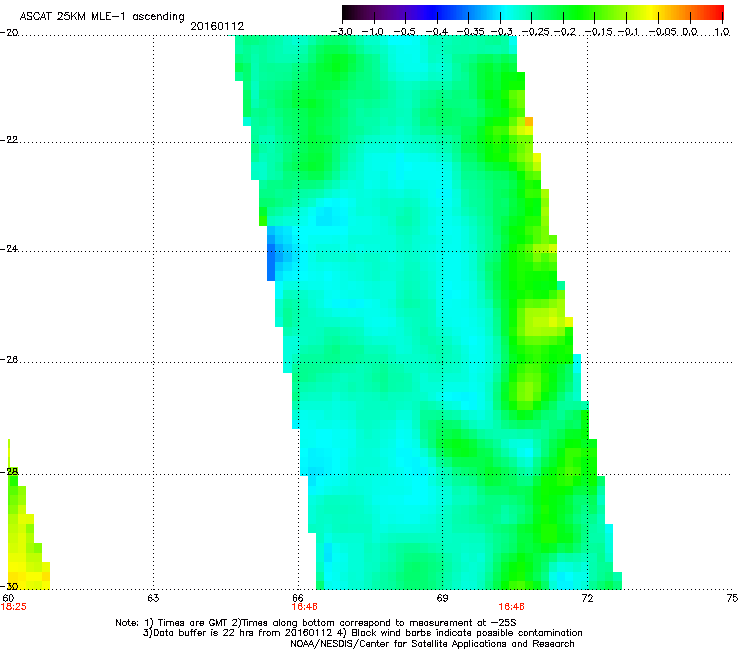This screenshot has height=650, width=740.
Task: Click longitude axis label '75'
Action: point(732,598)
